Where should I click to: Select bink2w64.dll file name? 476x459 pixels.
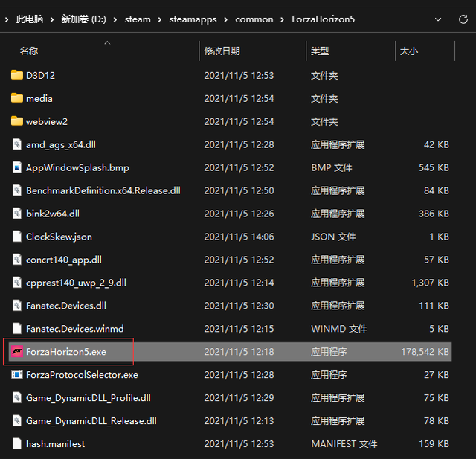tap(53, 214)
